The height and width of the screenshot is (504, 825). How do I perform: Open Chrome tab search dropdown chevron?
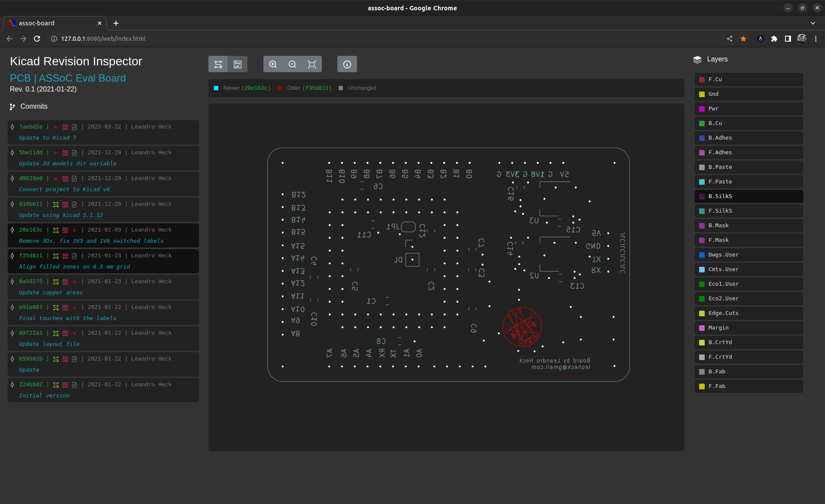(x=813, y=23)
